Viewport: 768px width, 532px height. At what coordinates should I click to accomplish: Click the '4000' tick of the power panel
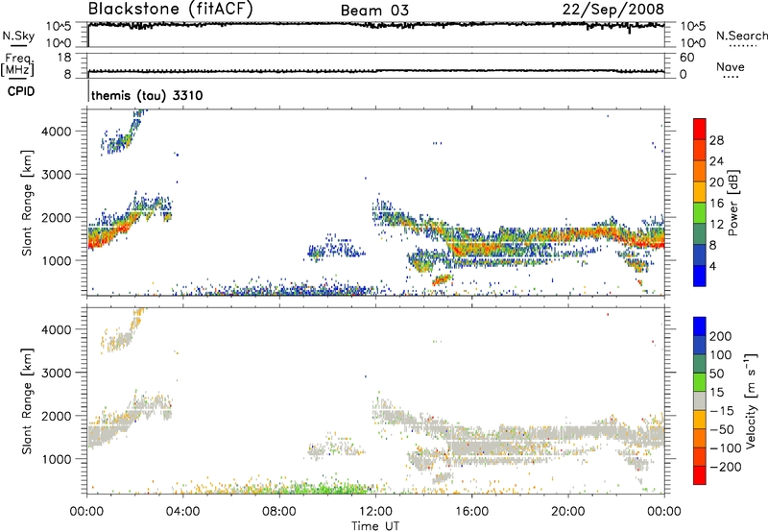[57, 132]
